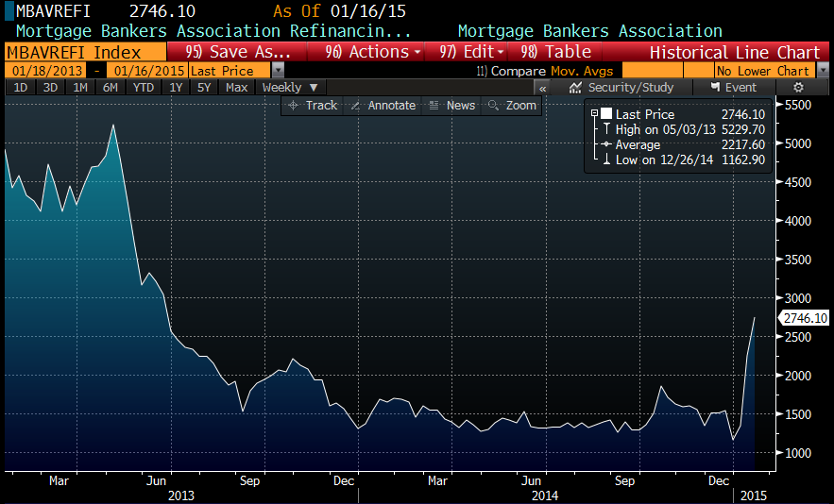Click the start date field 01/18/2013

(44, 70)
